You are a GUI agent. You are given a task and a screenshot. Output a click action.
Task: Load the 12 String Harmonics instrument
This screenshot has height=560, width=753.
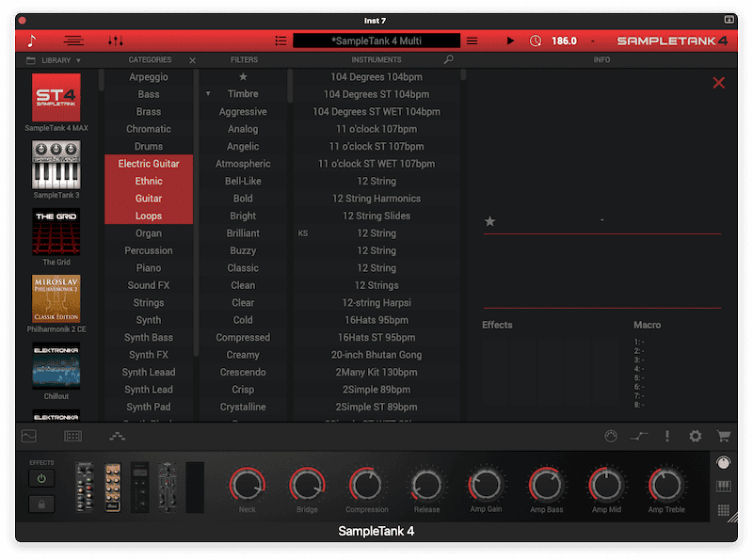[376, 199]
